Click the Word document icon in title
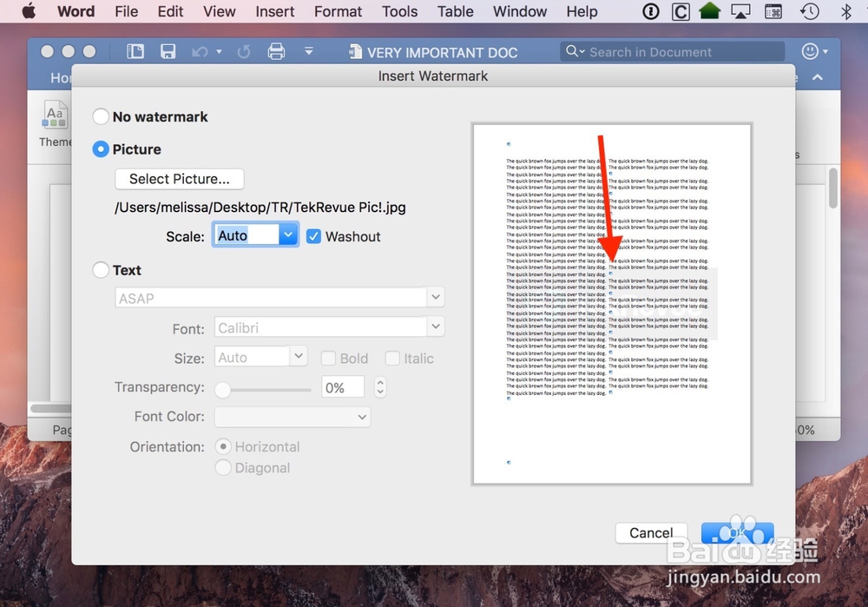Screen dimensions: 868x607 coord(355,51)
